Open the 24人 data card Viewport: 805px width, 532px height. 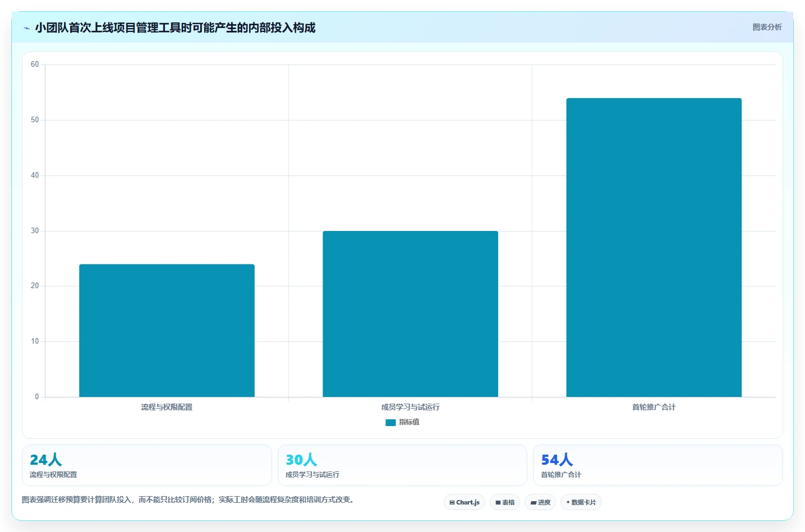click(x=147, y=465)
